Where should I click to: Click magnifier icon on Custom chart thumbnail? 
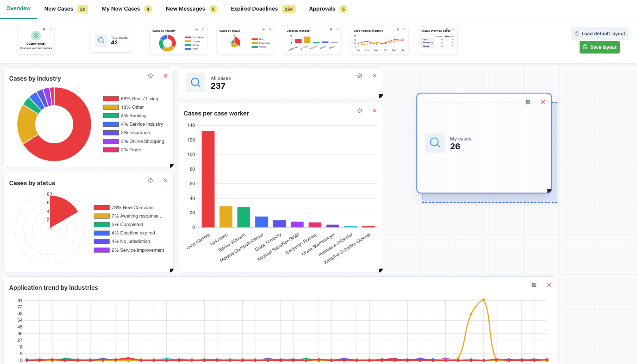pos(51,29)
